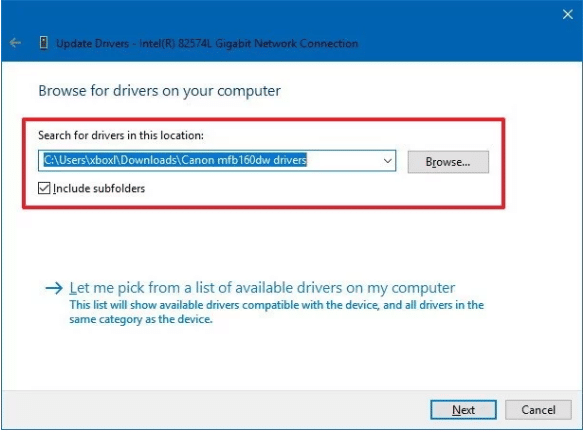The width and height of the screenshot is (587, 436).
Task: Choose Let me pick from a list
Action: (x=262, y=288)
